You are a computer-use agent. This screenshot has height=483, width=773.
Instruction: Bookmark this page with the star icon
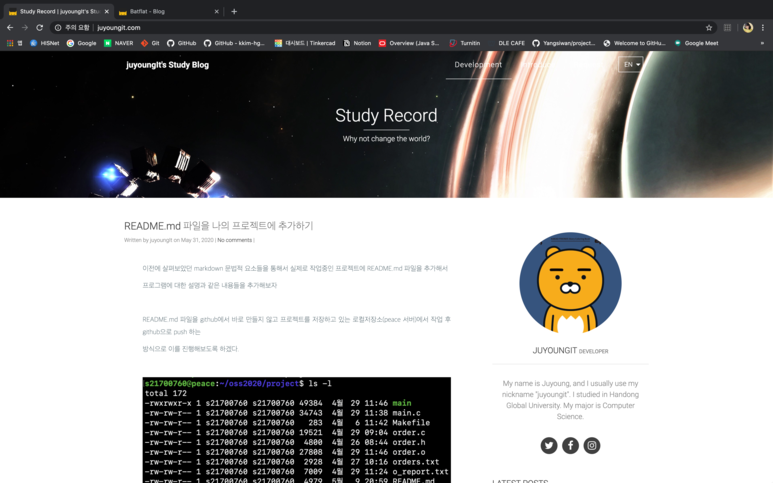point(709,28)
